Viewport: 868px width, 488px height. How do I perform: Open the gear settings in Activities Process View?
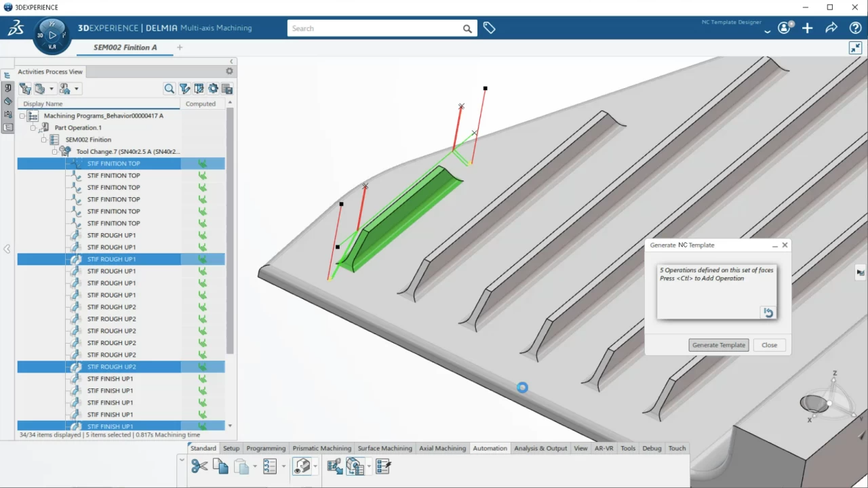click(229, 71)
